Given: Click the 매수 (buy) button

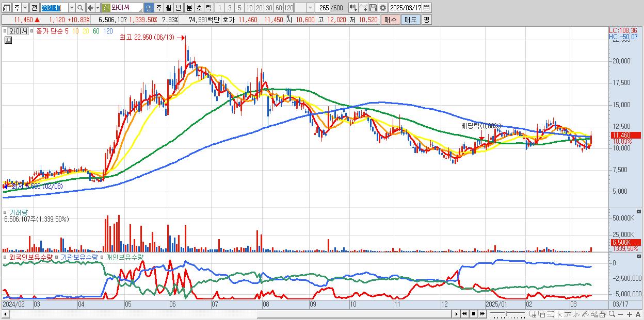Looking at the screenshot, I should coord(391,20).
